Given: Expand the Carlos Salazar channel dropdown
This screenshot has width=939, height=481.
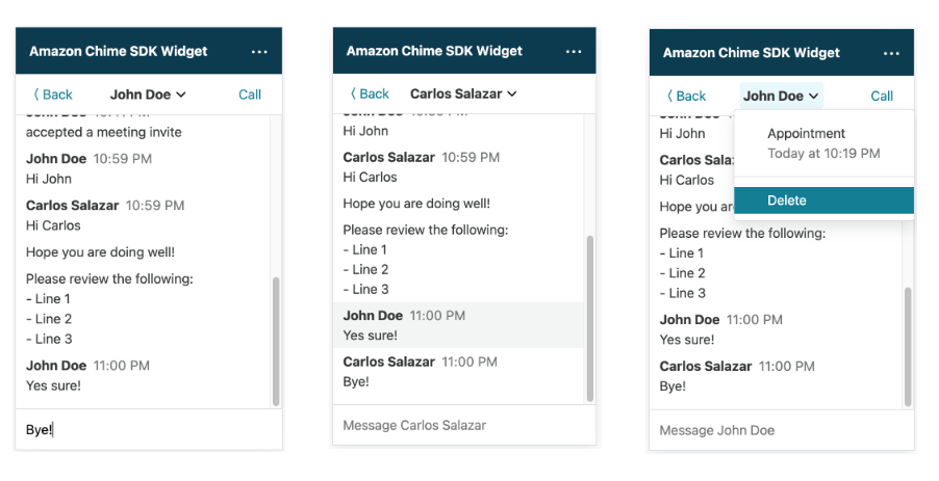Looking at the screenshot, I should point(464,94).
